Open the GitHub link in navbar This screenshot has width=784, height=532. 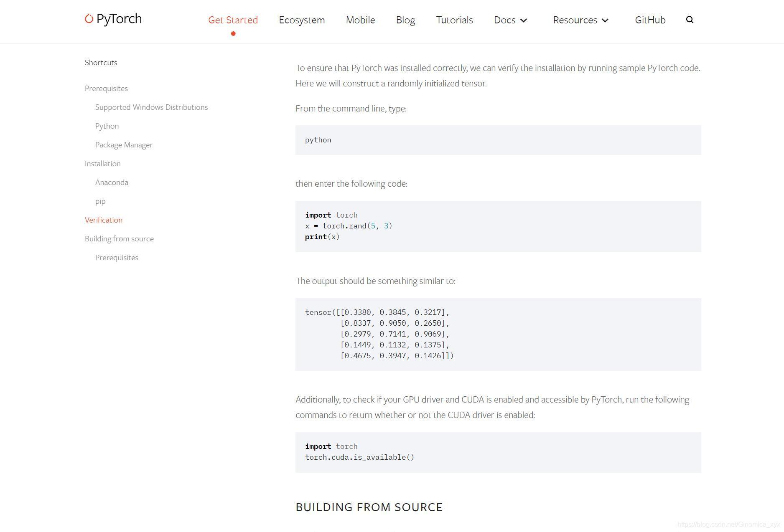(650, 20)
